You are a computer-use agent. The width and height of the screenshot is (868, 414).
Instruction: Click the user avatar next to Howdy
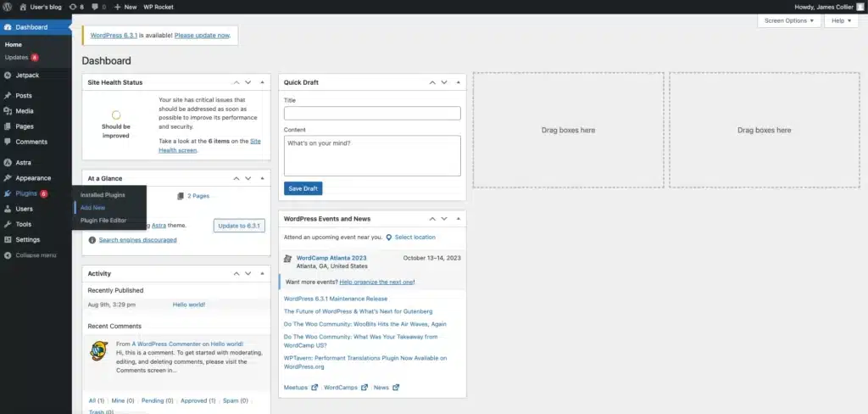(860, 7)
